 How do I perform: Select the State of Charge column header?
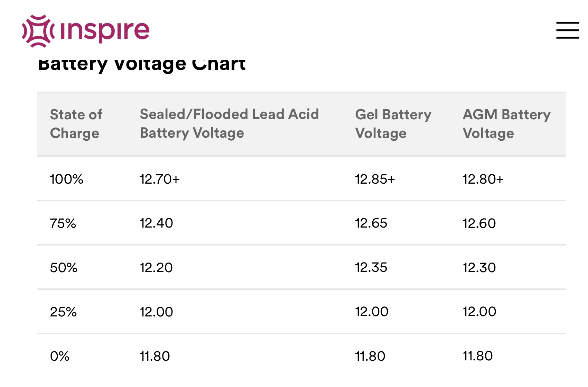tap(76, 124)
